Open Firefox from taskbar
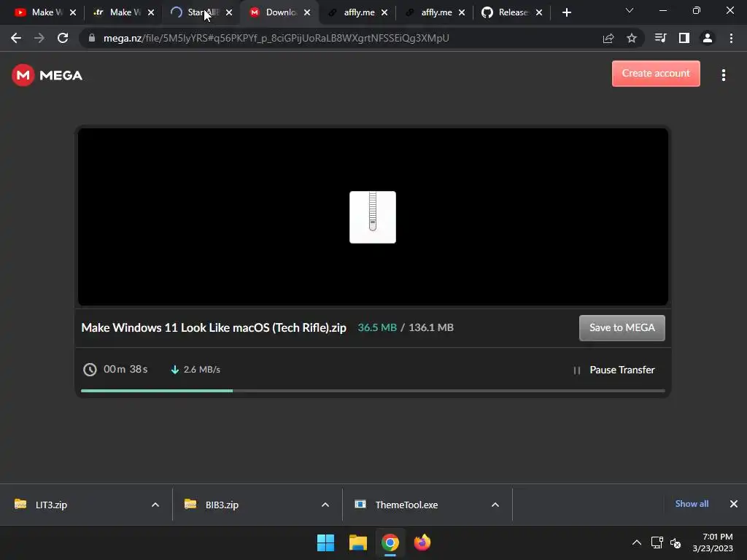Image resolution: width=747 pixels, height=560 pixels. [422, 542]
